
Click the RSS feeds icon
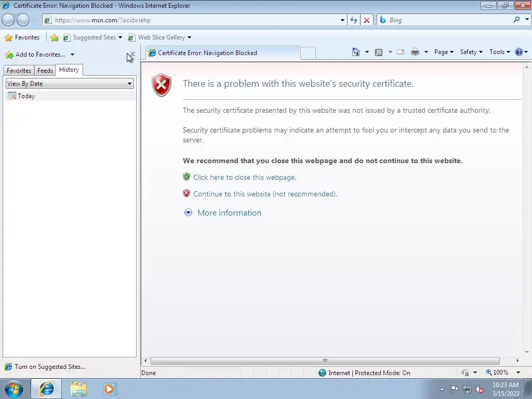[379, 52]
